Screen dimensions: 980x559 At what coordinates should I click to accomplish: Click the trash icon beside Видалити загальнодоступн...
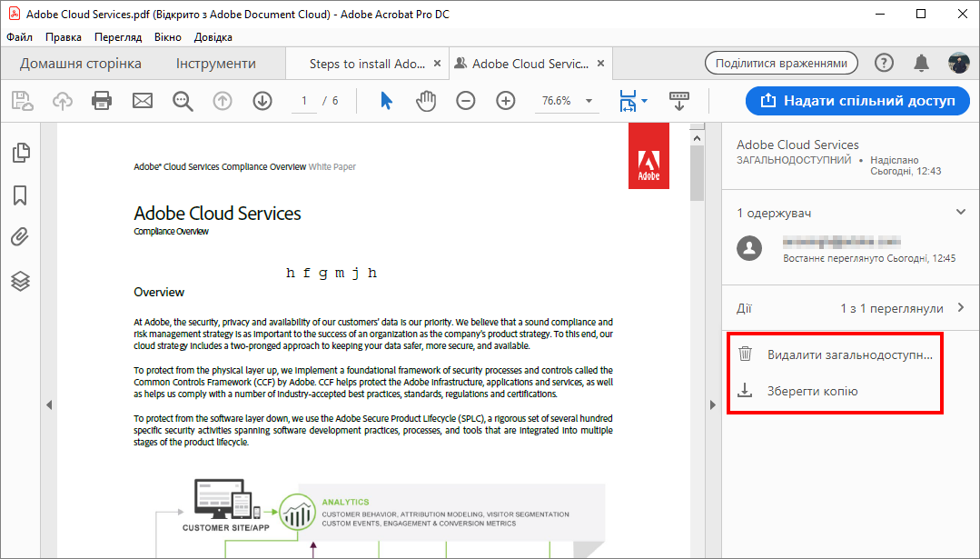tap(745, 354)
